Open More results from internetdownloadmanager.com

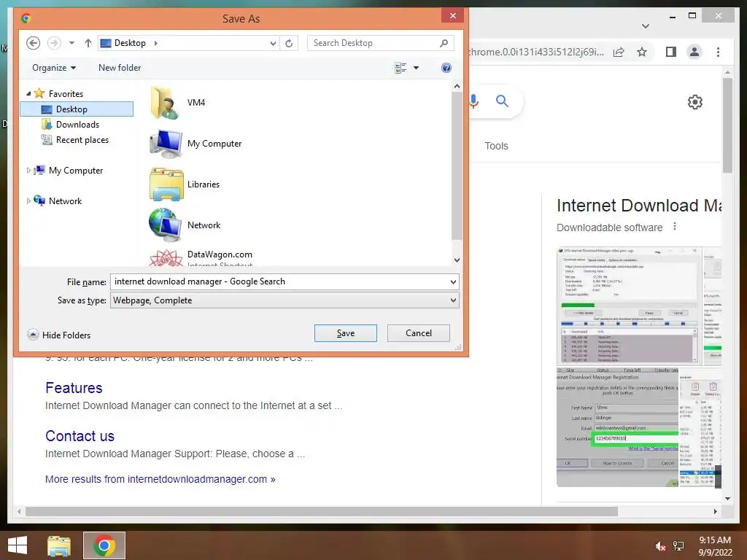click(160, 479)
